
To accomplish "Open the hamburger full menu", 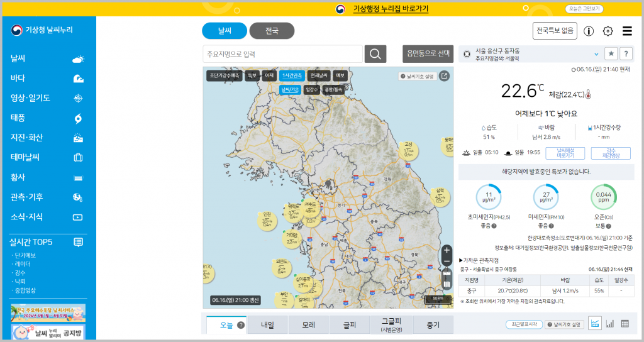I will click(x=627, y=31).
